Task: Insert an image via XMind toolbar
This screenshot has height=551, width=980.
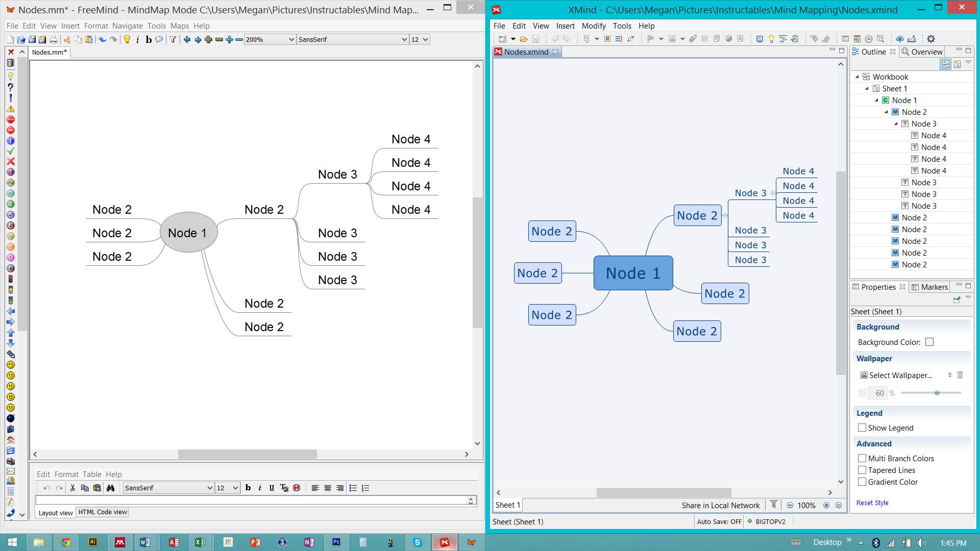Action: (672, 39)
